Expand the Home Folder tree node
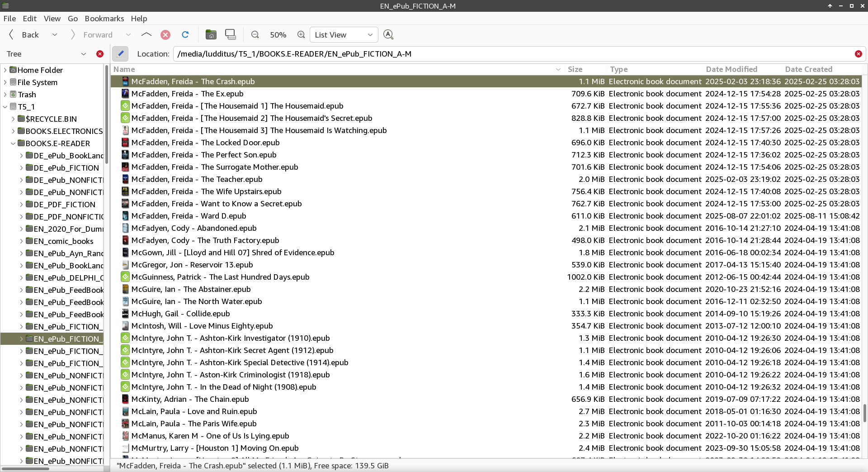The height and width of the screenshot is (472, 868). [x=5, y=70]
